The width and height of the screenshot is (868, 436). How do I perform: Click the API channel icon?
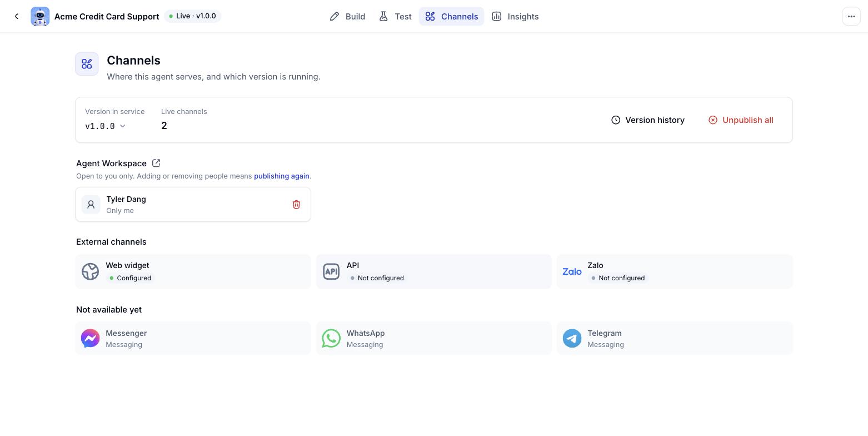[331, 271]
